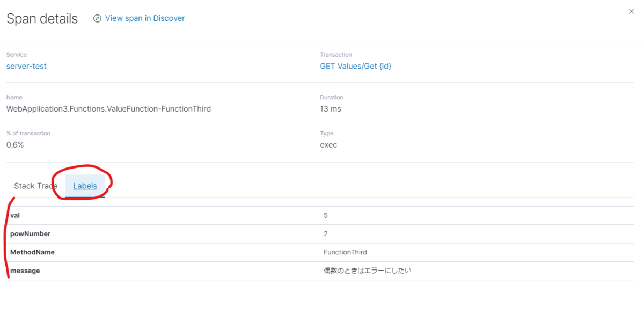Click the powNumber value 2

pos(326,234)
